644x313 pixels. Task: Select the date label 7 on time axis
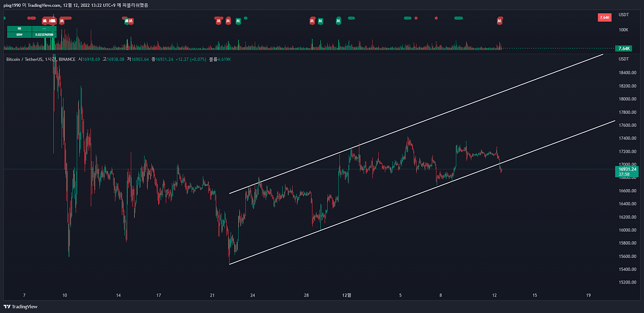24,295
